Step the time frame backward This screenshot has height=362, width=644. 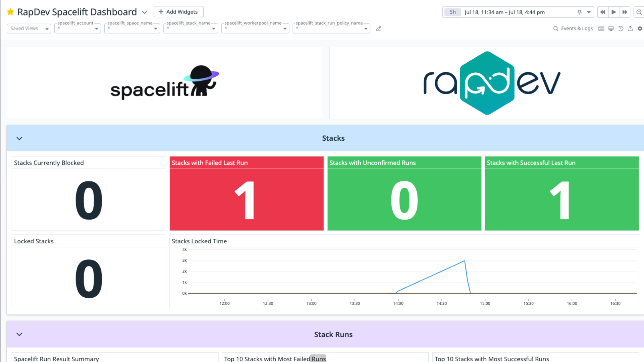click(603, 12)
